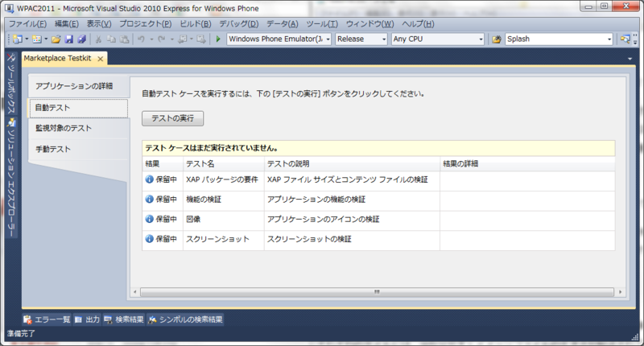Select the 監視対象のテスト tab

click(78, 128)
